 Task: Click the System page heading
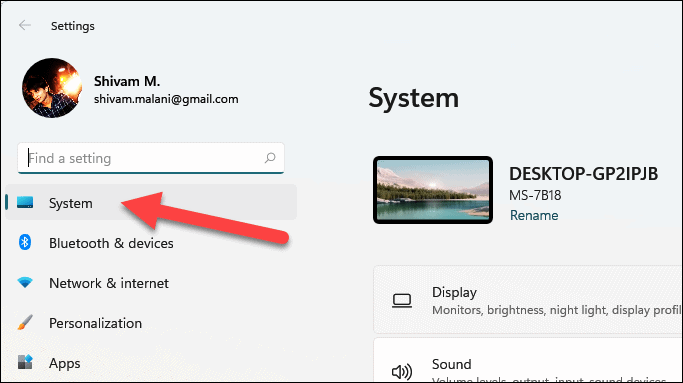[x=413, y=98]
